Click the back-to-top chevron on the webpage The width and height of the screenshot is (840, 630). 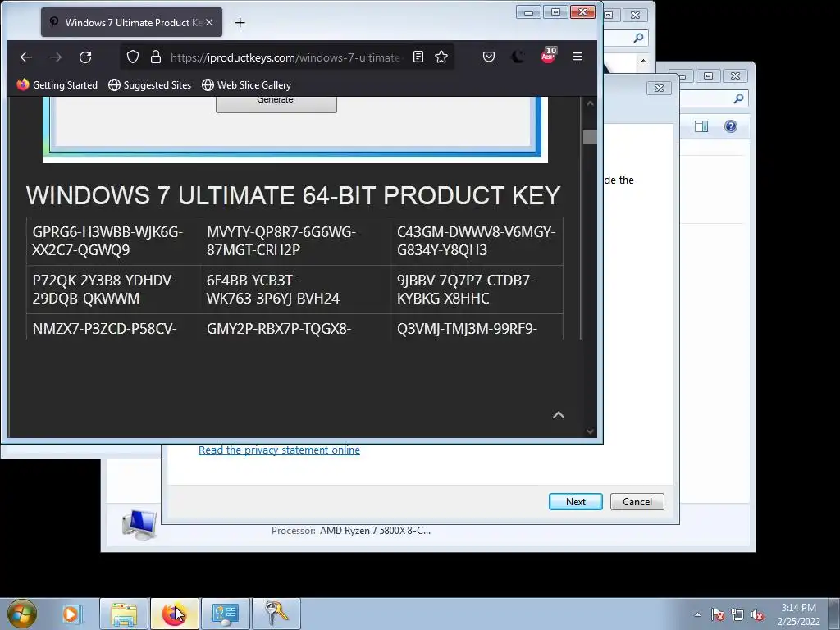click(558, 415)
